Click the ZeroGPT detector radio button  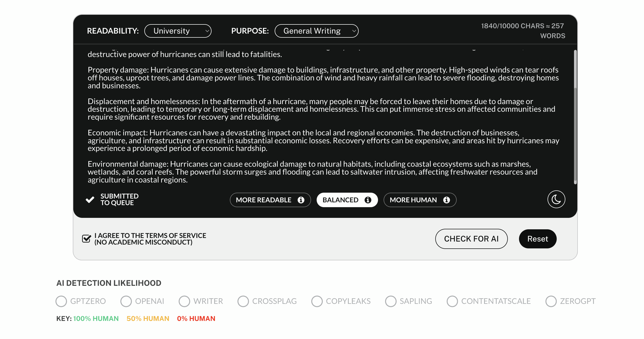click(x=552, y=301)
